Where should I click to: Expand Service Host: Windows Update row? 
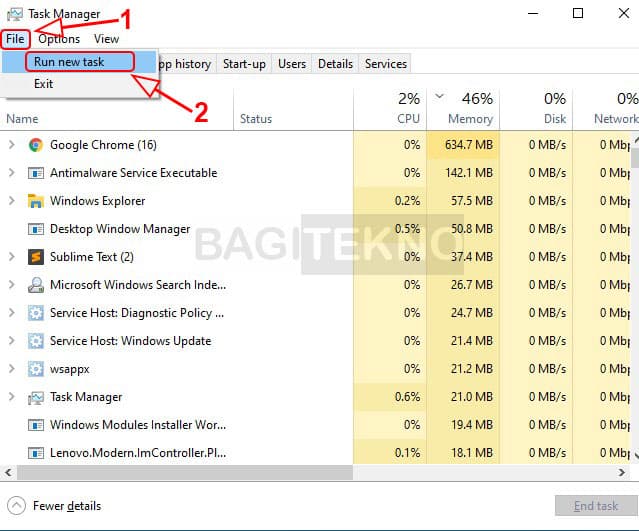coord(12,341)
